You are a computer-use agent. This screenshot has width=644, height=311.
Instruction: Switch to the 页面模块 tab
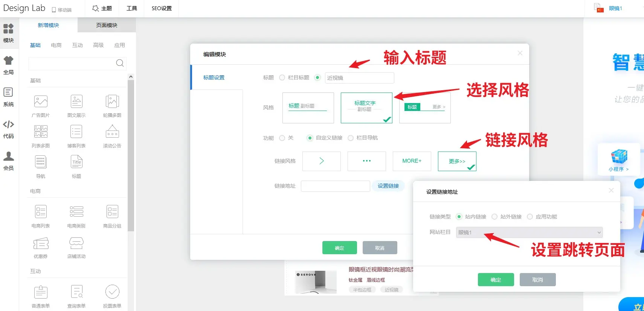(107, 25)
